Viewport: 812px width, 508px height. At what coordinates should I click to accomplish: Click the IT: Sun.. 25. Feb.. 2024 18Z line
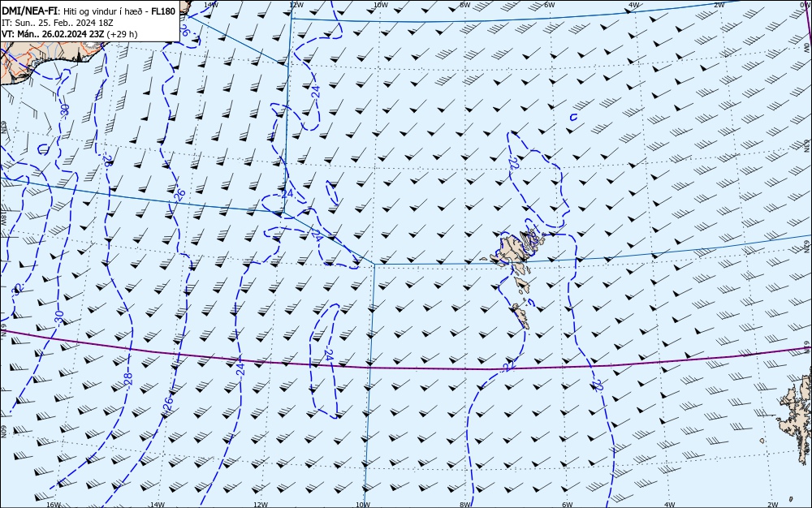tap(58, 23)
